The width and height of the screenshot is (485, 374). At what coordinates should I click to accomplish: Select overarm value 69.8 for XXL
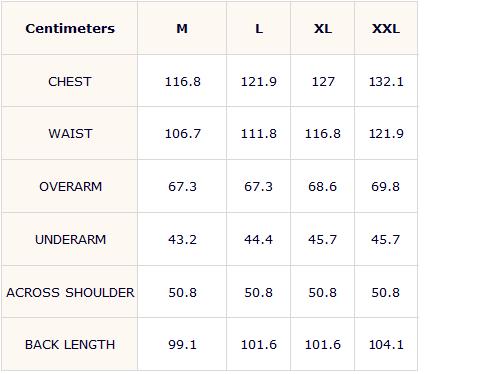(385, 186)
